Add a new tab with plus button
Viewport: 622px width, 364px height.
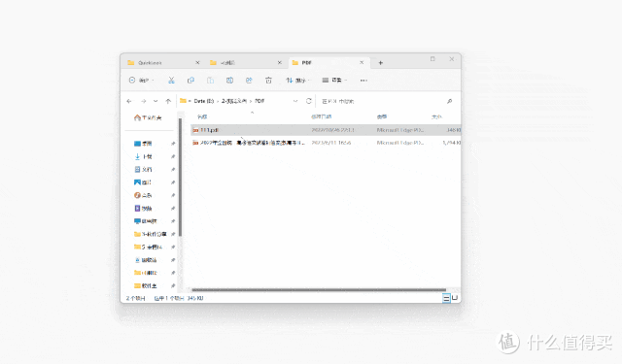click(380, 62)
